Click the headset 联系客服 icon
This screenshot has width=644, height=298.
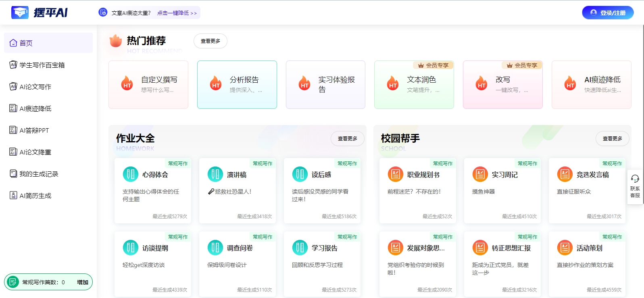click(635, 178)
